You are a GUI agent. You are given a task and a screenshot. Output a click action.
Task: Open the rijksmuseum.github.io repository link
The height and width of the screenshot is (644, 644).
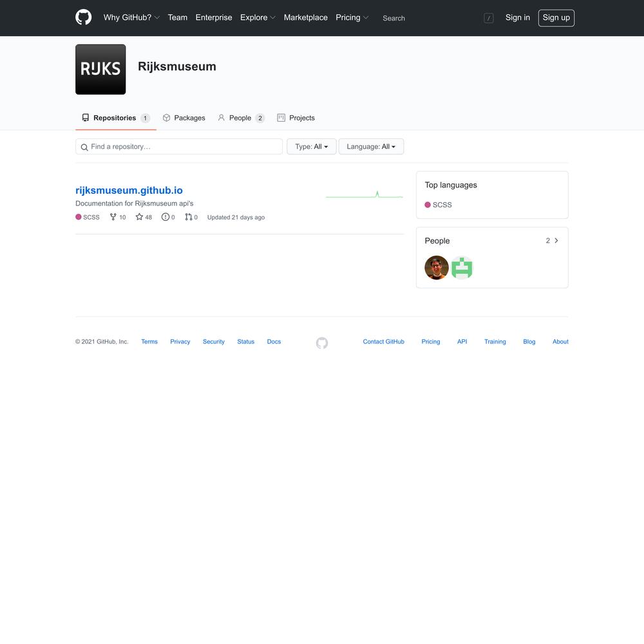point(129,190)
